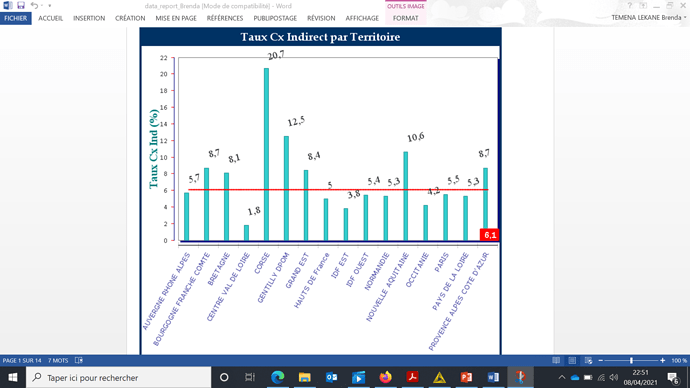690x388 pixels.
Task: Click the battery tray icon
Action: point(588,377)
